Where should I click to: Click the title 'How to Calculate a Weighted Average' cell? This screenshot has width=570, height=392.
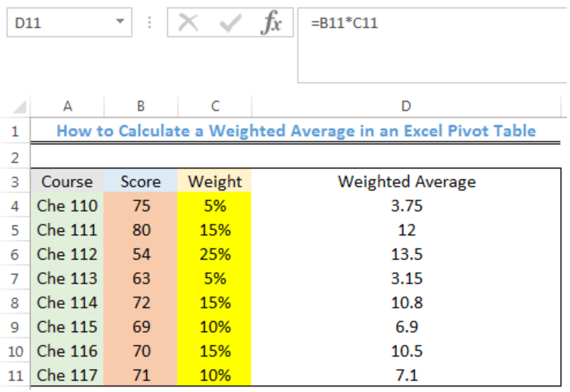click(x=295, y=131)
